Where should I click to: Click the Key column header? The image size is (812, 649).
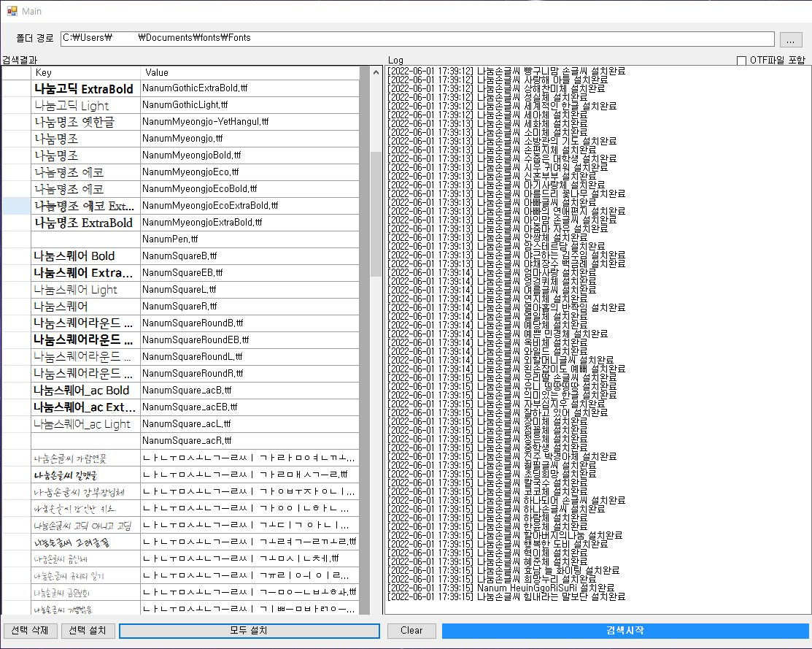(86, 72)
